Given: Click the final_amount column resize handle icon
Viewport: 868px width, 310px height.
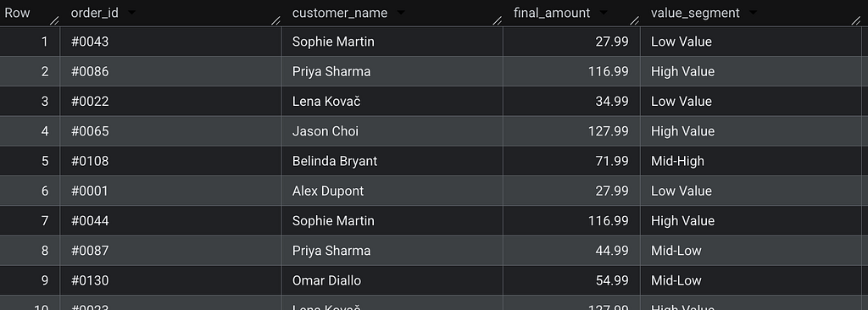Looking at the screenshot, I should (634, 20).
